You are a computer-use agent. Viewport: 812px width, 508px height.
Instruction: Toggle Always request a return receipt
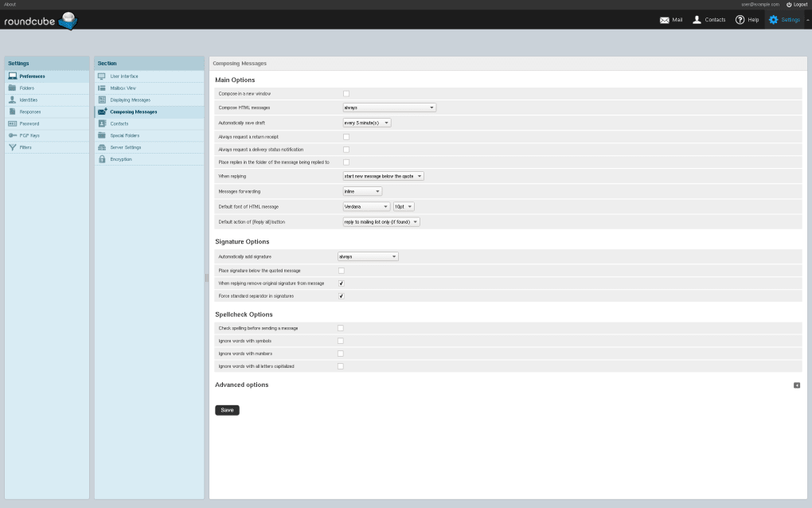pos(346,137)
